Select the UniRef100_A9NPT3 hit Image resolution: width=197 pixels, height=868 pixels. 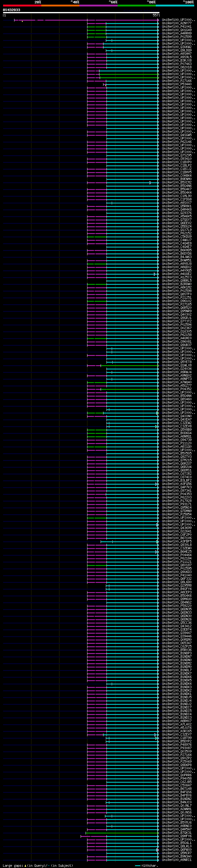click(177, 379)
